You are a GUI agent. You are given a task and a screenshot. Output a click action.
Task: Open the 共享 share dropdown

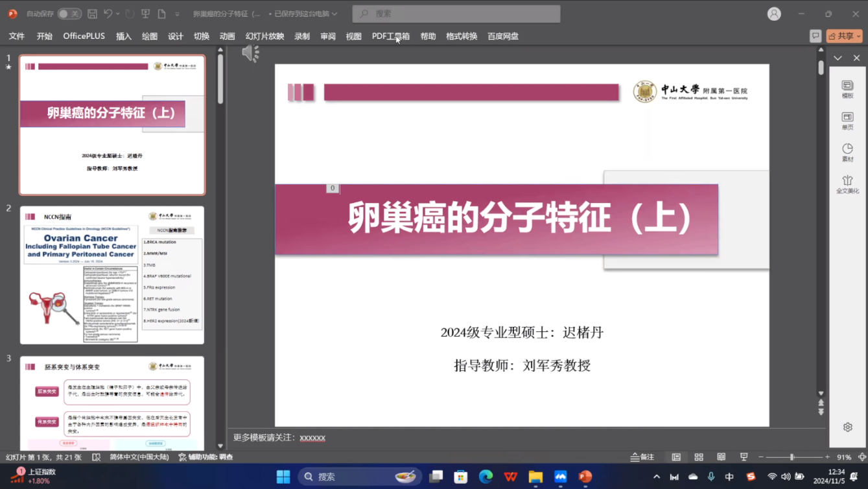point(844,36)
